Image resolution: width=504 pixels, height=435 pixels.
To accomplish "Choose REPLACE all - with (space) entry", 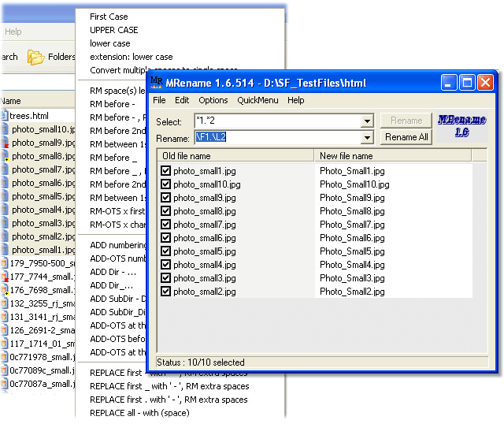I will [139, 413].
